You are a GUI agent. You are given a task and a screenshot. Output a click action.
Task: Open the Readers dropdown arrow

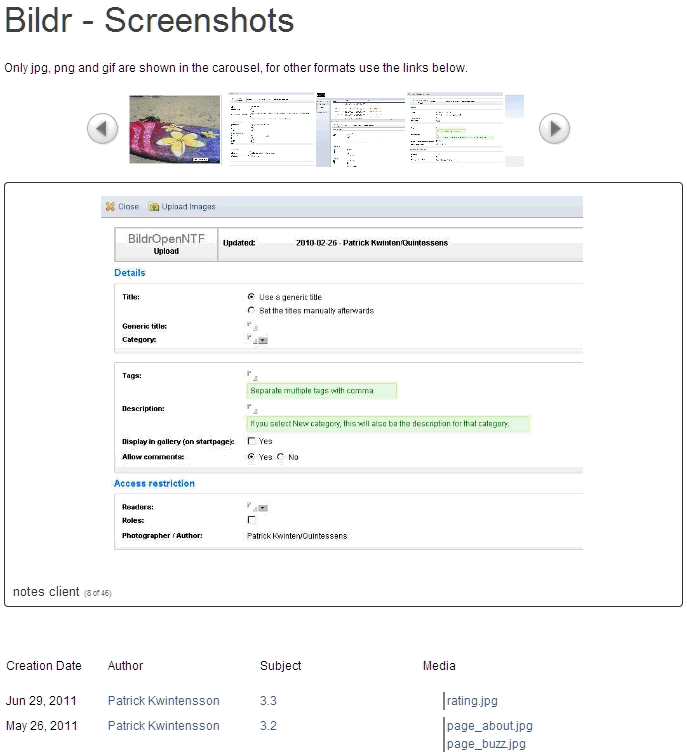(263, 508)
